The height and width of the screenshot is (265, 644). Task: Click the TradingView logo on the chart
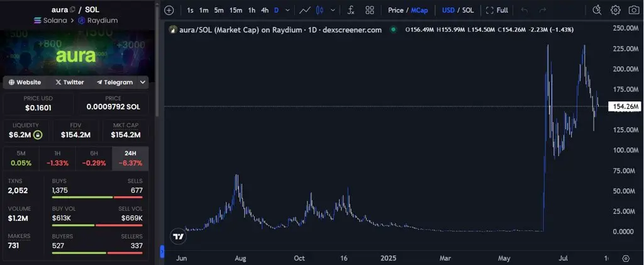tap(178, 237)
